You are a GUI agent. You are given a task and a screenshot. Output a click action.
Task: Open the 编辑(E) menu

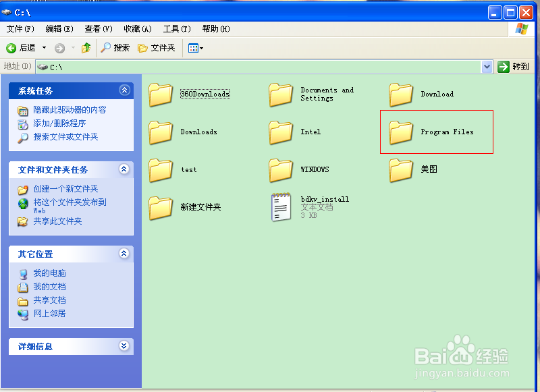pyautogui.click(x=59, y=29)
